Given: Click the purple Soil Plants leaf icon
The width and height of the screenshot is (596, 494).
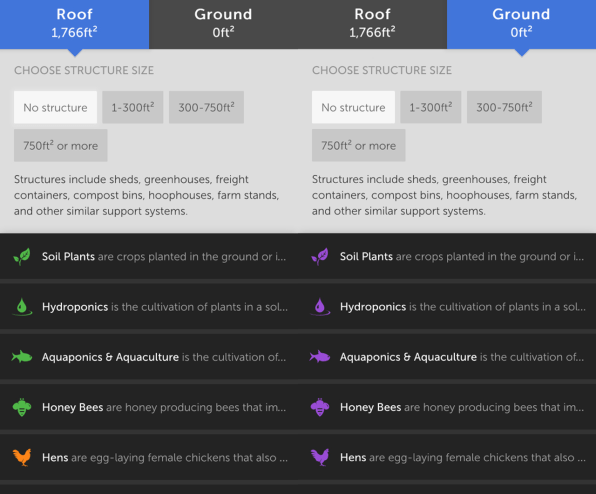Looking at the screenshot, I should (x=320, y=256).
